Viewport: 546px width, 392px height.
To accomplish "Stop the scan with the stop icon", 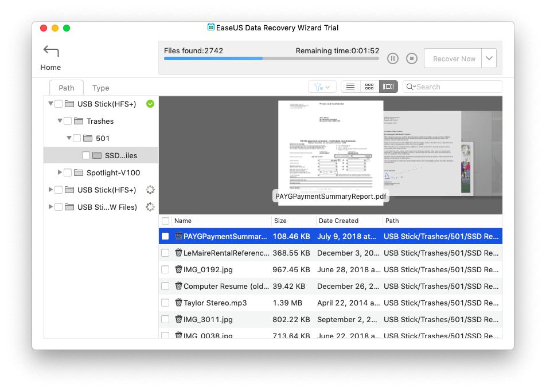I will pyautogui.click(x=412, y=58).
